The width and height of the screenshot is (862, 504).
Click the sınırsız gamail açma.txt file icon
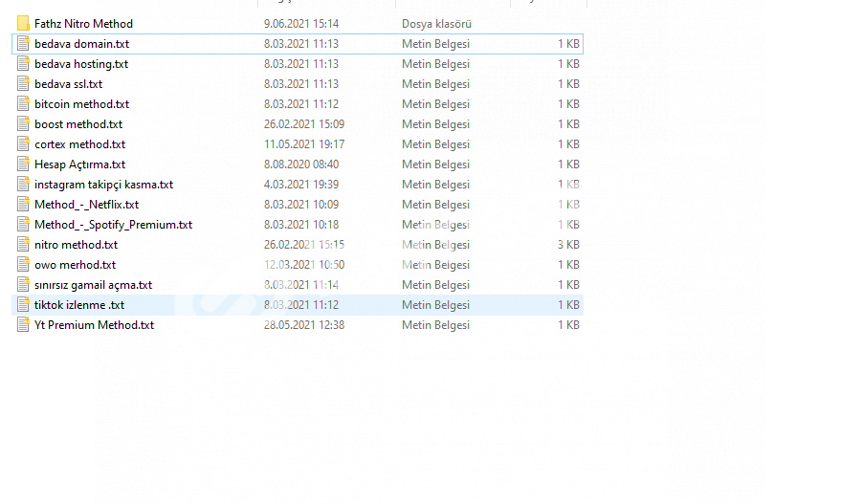pos(23,285)
